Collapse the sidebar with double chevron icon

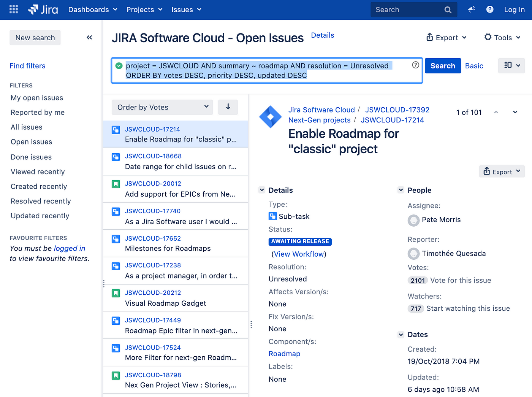pyautogui.click(x=89, y=37)
